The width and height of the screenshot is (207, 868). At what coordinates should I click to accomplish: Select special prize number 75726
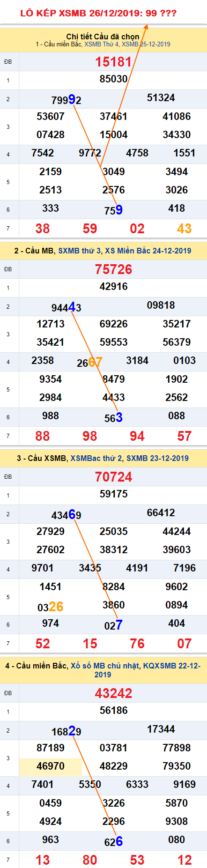click(x=114, y=269)
